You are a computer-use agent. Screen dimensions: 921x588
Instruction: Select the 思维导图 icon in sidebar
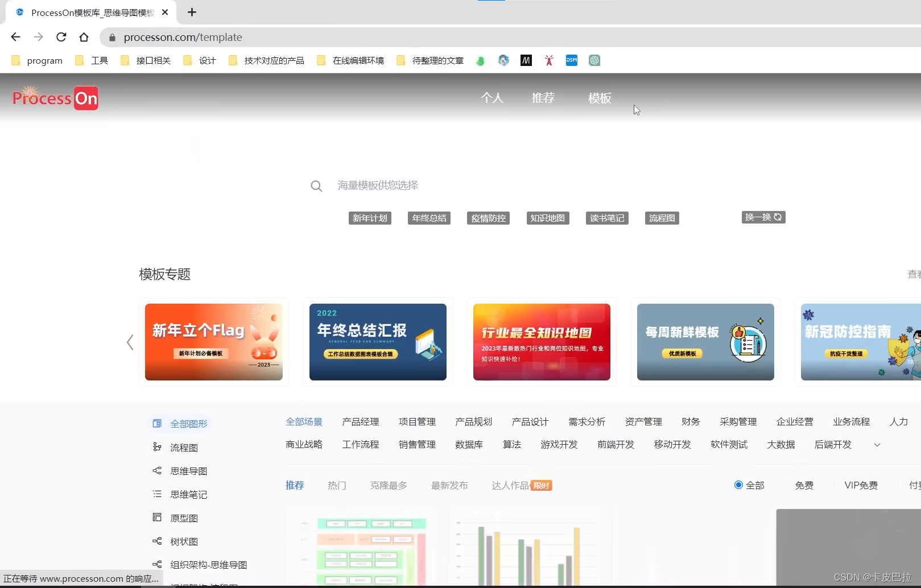[157, 470]
